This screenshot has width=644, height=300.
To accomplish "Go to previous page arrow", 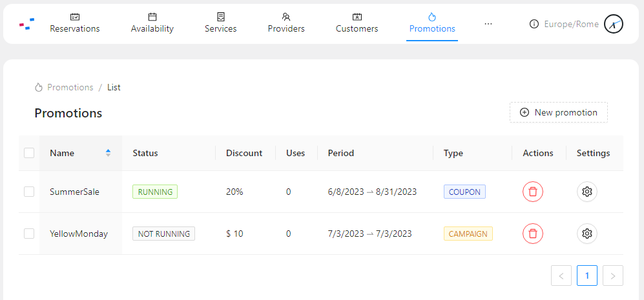I will click(x=561, y=275).
